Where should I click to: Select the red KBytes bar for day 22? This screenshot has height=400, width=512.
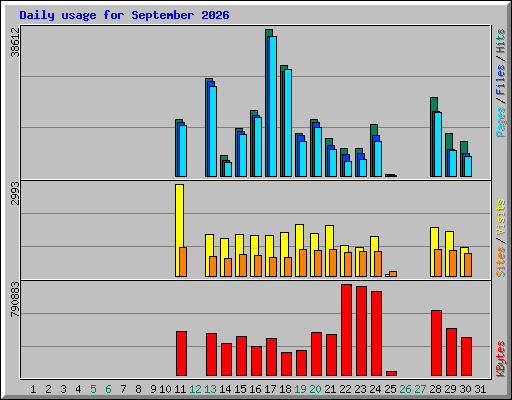pyautogui.click(x=347, y=330)
